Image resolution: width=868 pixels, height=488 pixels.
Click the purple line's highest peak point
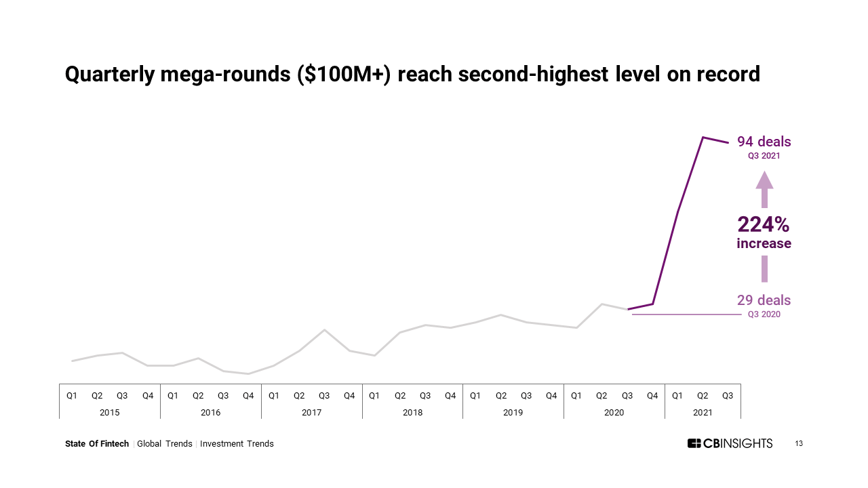tap(703, 138)
